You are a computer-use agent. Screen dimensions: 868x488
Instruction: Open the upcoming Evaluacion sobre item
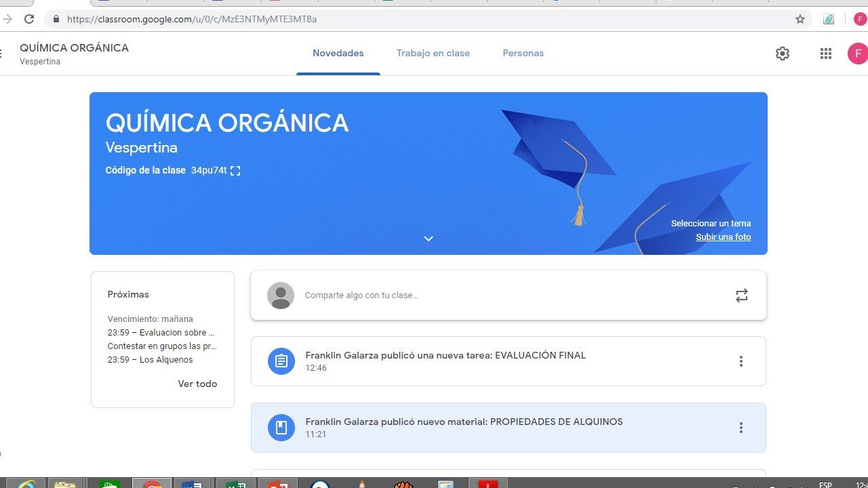coord(161,333)
